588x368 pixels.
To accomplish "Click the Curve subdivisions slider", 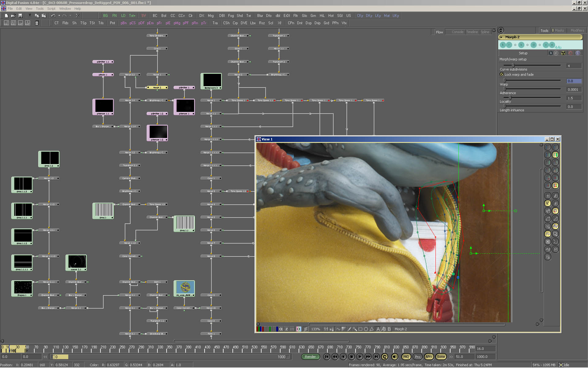I will [x=532, y=65].
